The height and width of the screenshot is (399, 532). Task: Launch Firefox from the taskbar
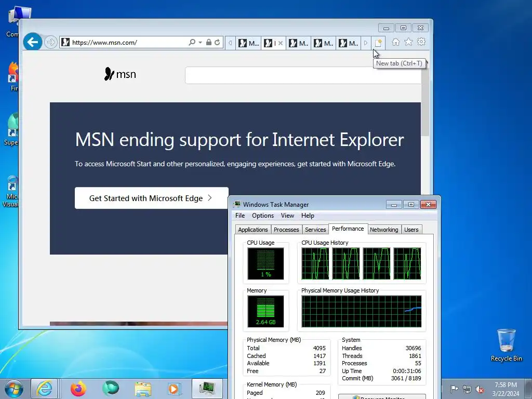[x=78, y=389]
